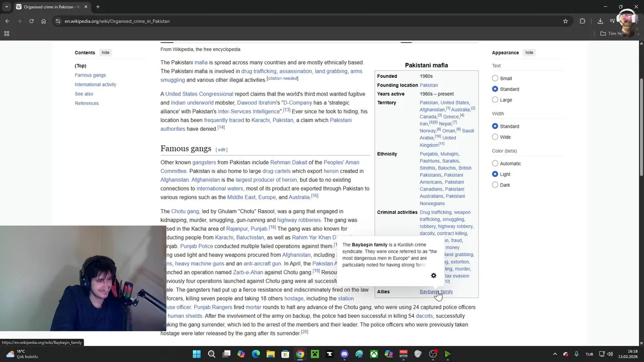Click the citation needed link
Screen dimensions: 644x362
(282, 78)
